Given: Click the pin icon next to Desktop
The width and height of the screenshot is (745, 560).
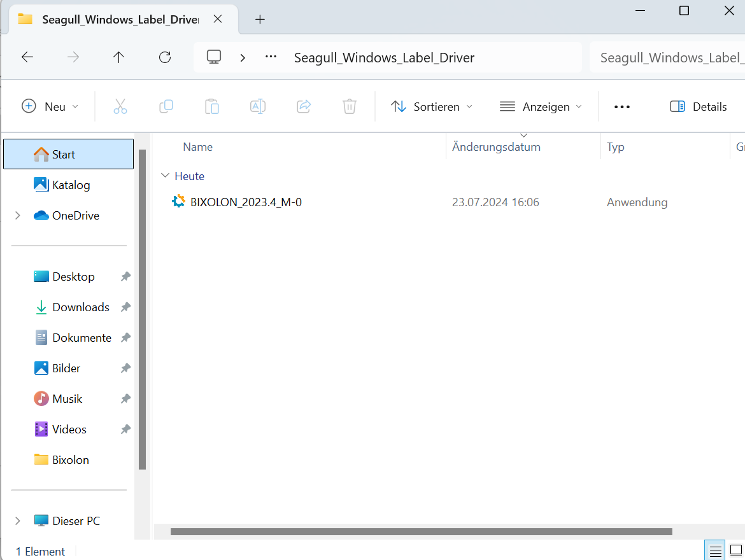Looking at the screenshot, I should (125, 276).
